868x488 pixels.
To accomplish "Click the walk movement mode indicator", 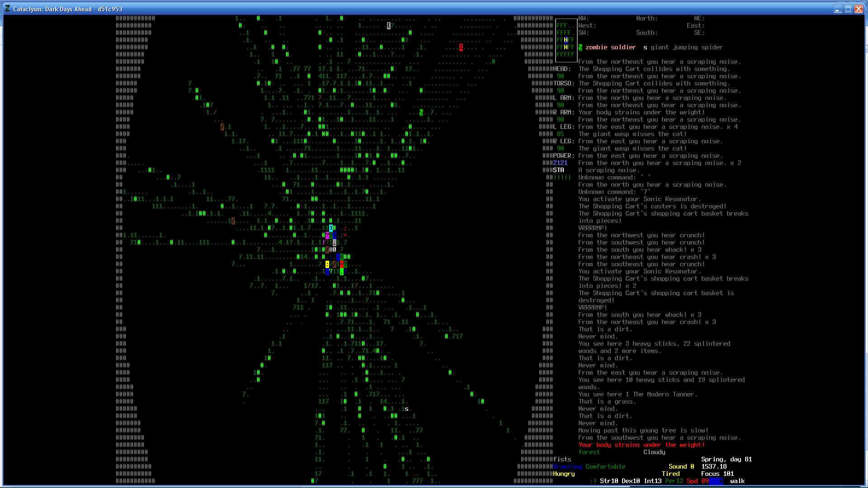I will pos(737,481).
